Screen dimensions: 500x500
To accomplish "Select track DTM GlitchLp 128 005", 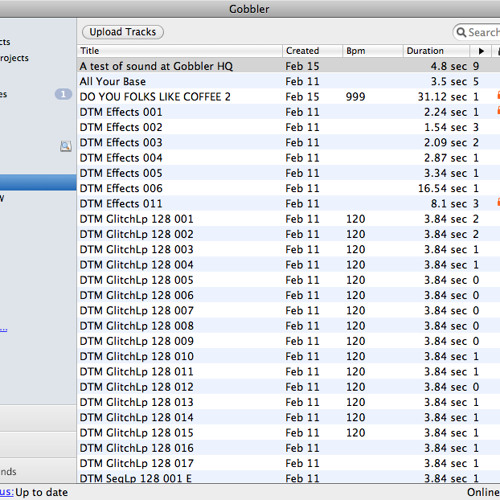I will (x=288, y=280).
